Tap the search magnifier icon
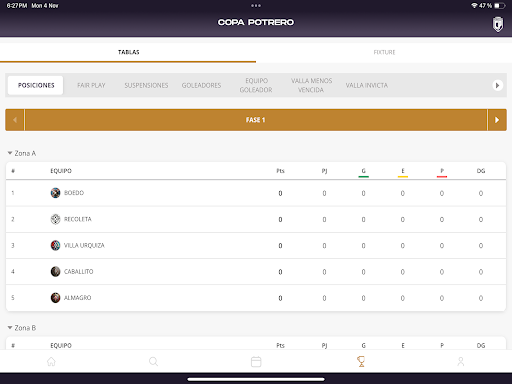512x384 pixels. (x=153, y=361)
